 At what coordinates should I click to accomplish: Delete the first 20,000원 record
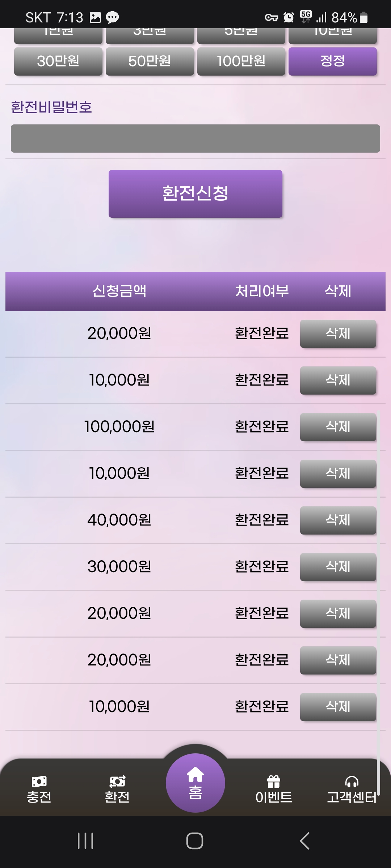click(x=338, y=333)
